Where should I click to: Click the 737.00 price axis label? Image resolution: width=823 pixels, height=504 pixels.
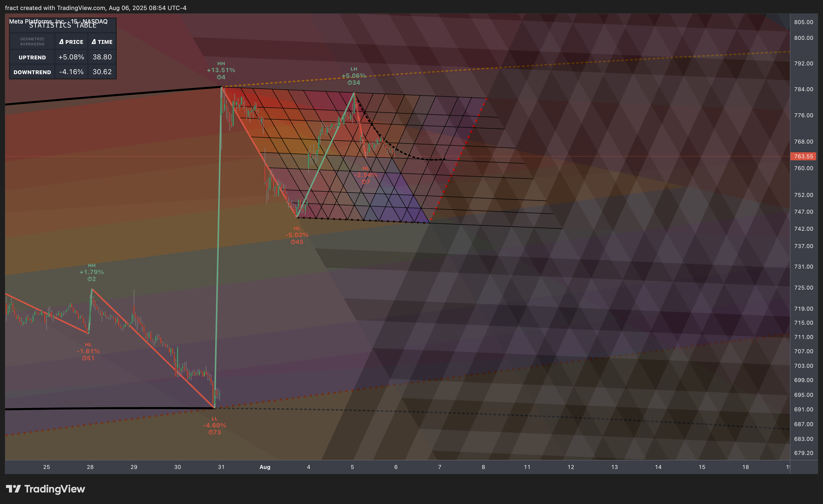click(803, 246)
